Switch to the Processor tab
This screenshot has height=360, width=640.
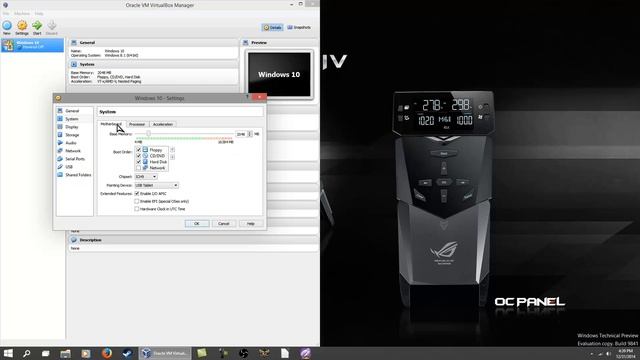click(137, 124)
